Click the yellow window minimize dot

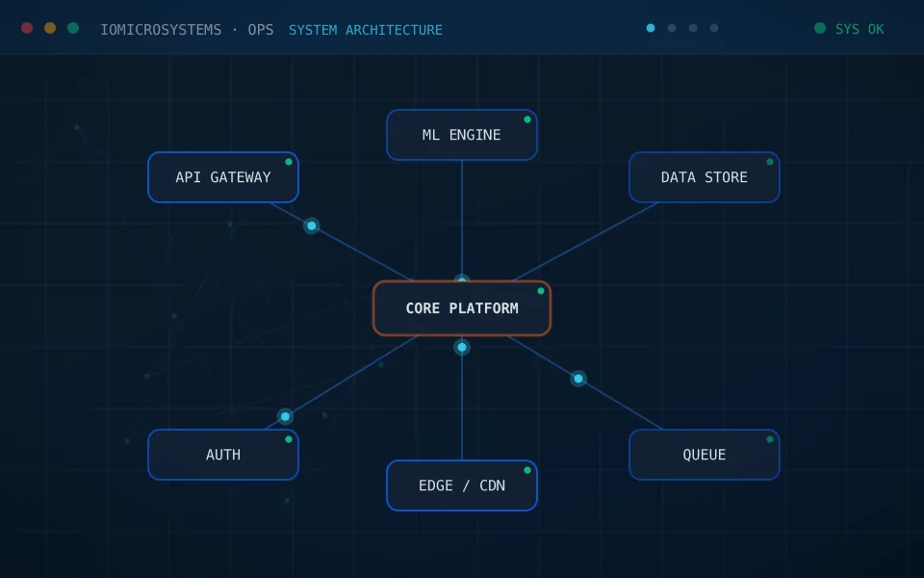pos(50,28)
